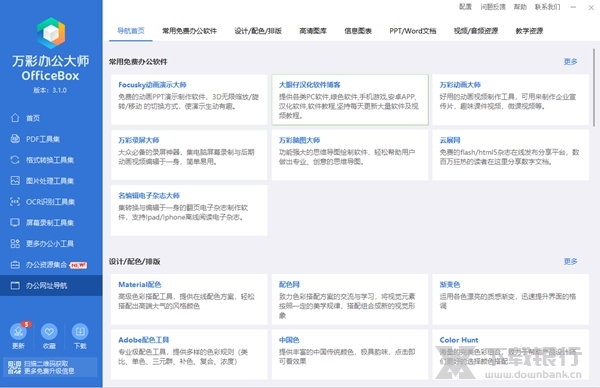Click the 下载 download round icon

click(80, 332)
